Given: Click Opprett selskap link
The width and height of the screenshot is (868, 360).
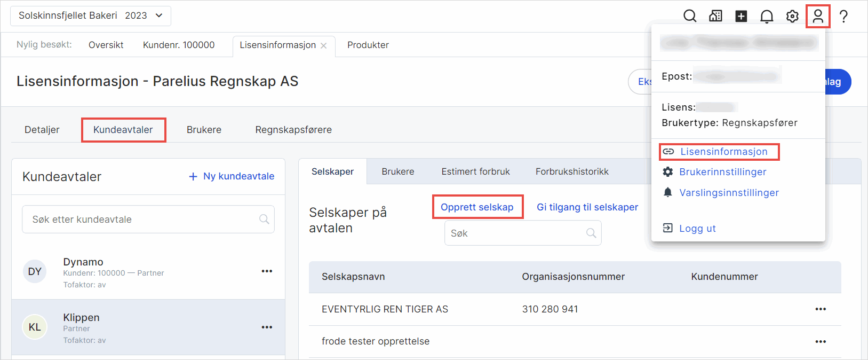Looking at the screenshot, I should pos(477,207).
